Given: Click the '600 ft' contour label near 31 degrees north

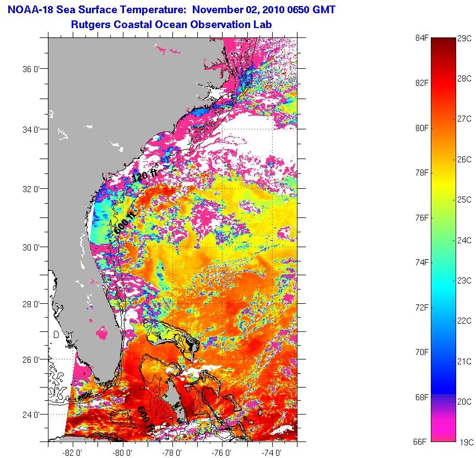Looking at the screenshot, I should 125,222.
